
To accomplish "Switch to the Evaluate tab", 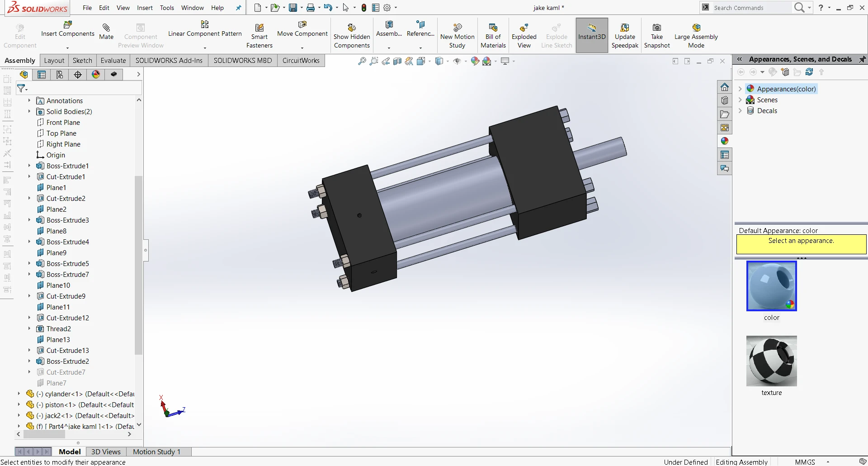I will (x=113, y=61).
